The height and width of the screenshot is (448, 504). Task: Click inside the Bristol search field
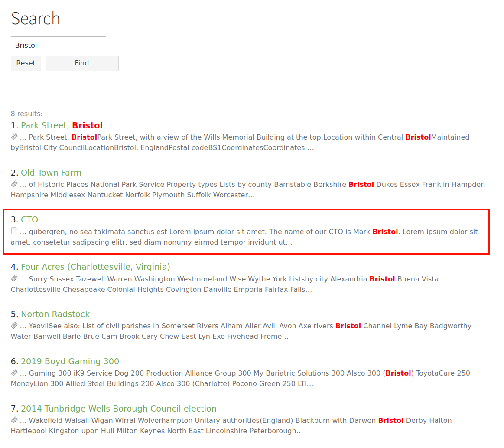click(58, 45)
